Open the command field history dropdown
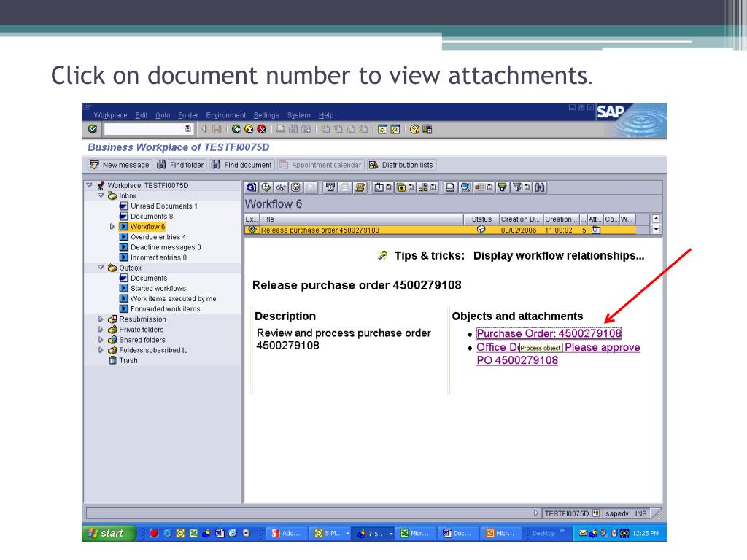 (x=187, y=128)
